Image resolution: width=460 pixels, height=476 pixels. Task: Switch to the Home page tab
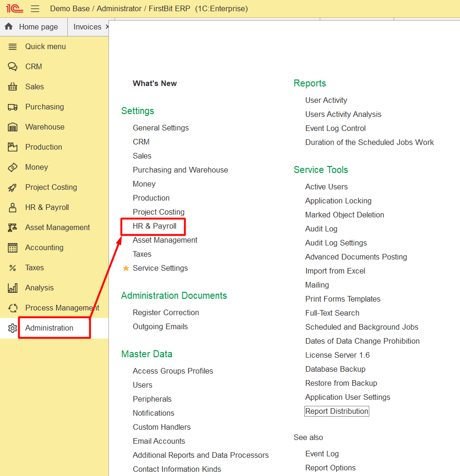coord(34,27)
